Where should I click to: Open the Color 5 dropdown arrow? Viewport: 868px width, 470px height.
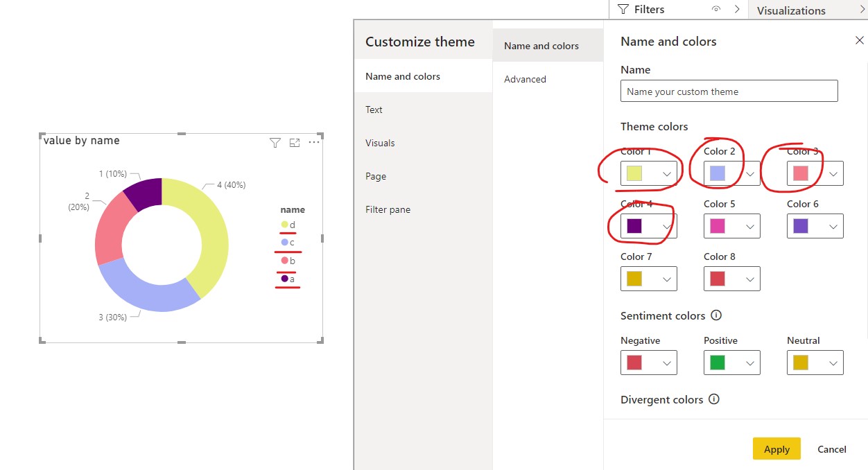[750, 227]
